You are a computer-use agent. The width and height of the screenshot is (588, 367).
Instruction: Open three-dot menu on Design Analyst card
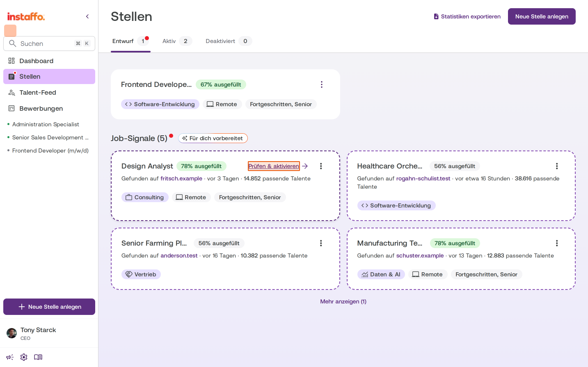[321, 166]
